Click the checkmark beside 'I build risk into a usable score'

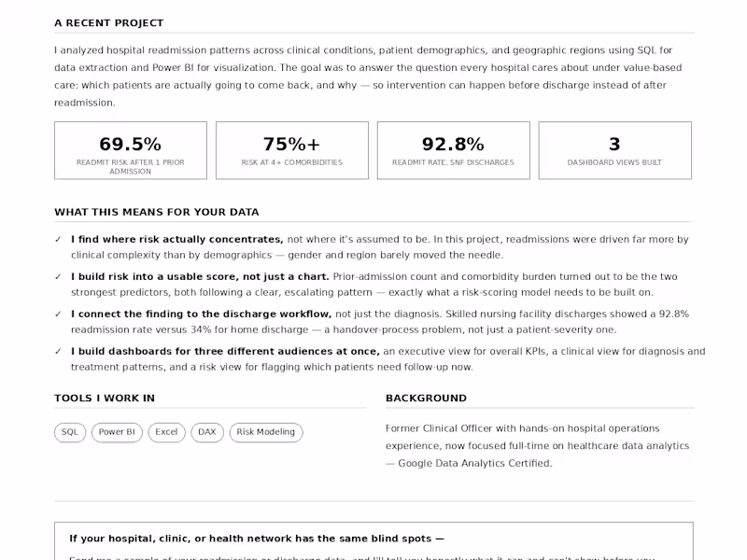(58, 276)
